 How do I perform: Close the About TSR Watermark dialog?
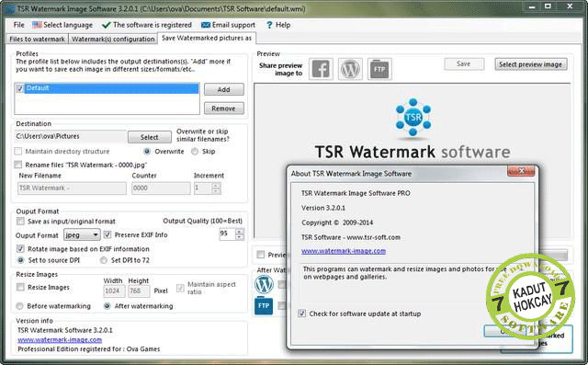coord(521,171)
